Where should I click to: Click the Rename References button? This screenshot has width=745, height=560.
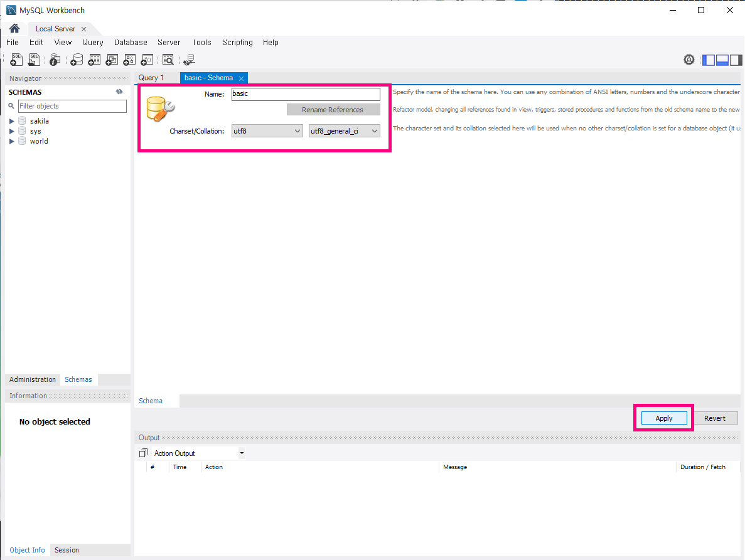(x=333, y=110)
